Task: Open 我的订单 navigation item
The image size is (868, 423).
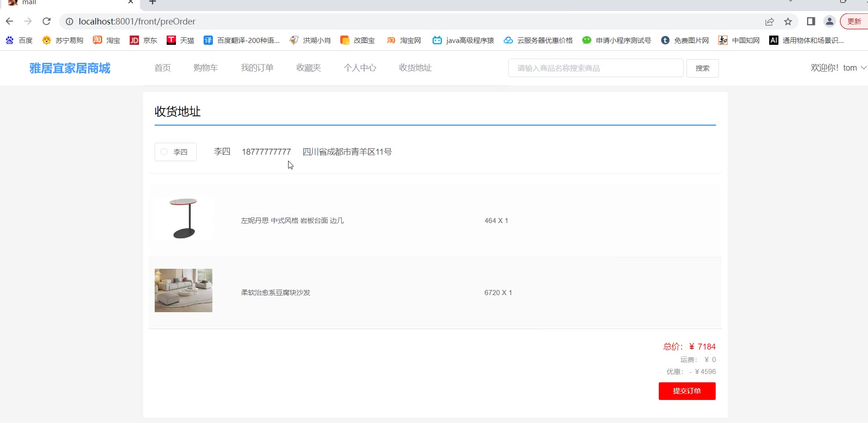Action: tap(257, 68)
